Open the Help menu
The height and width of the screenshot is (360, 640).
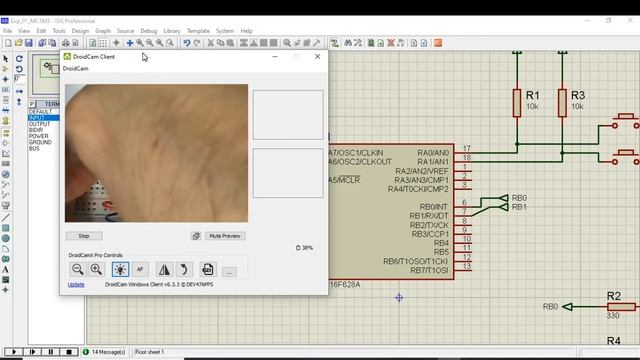click(246, 31)
